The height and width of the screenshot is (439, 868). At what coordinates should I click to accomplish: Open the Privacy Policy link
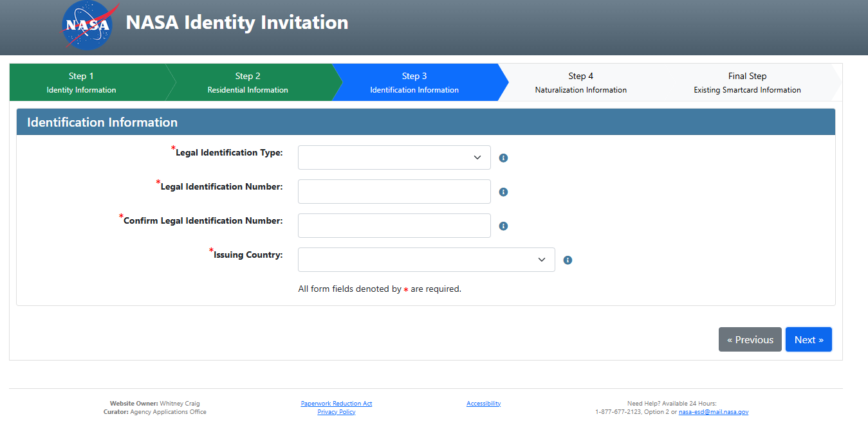pyautogui.click(x=337, y=412)
